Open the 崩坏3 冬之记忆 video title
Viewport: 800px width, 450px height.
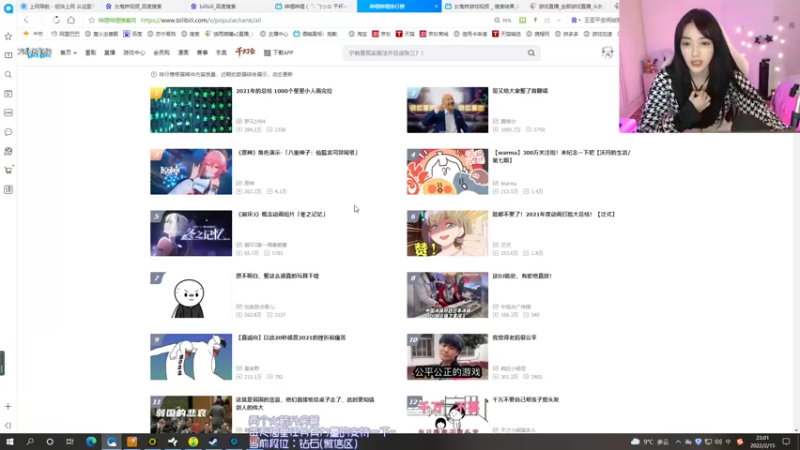pyautogui.click(x=281, y=214)
